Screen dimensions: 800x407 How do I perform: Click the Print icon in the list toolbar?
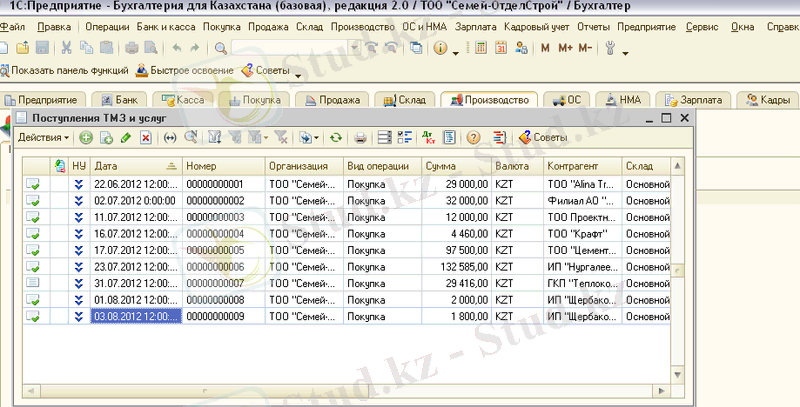click(x=360, y=137)
